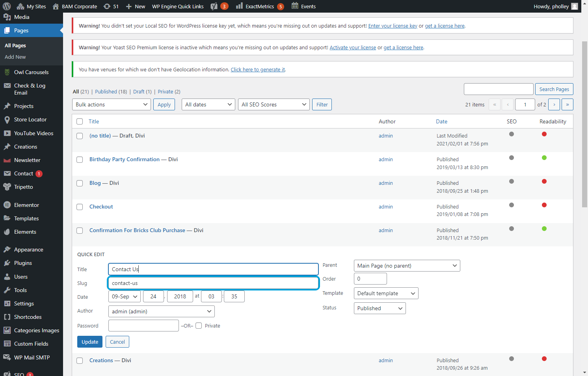Click the pholley user avatar
588x376 pixels.
(575, 6)
